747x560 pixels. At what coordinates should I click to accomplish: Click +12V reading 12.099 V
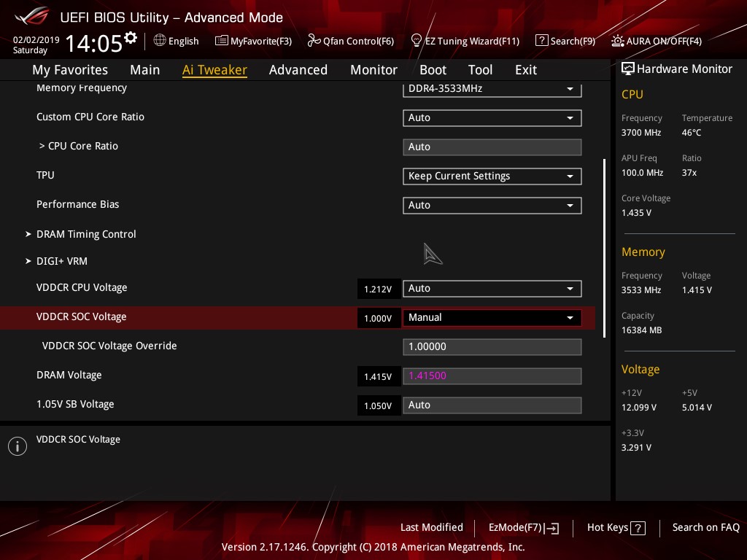coord(639,407)
